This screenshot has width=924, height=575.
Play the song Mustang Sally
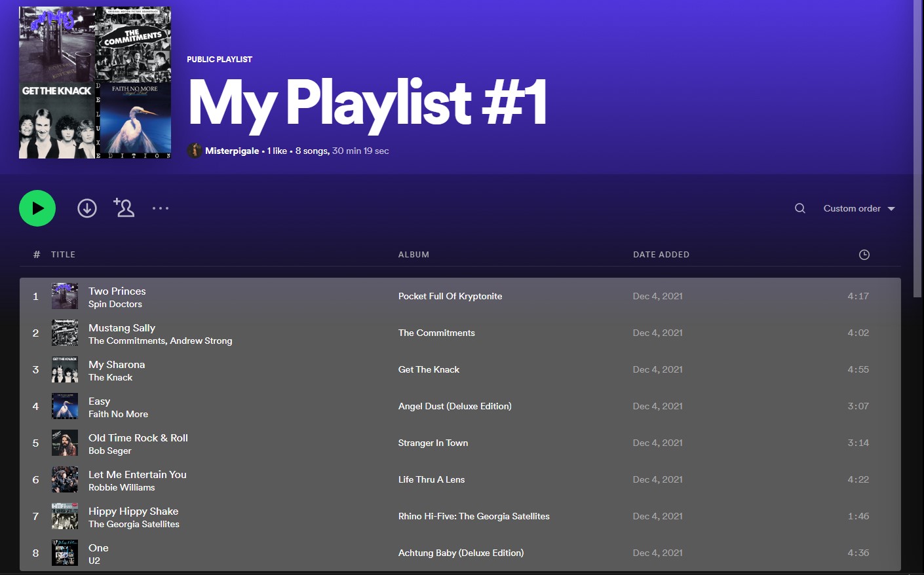(121, 327)
